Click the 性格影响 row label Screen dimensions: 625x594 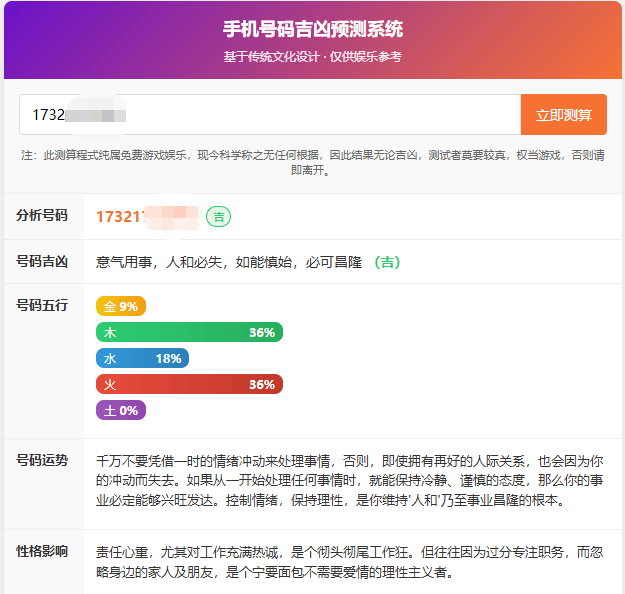point(42,551)
